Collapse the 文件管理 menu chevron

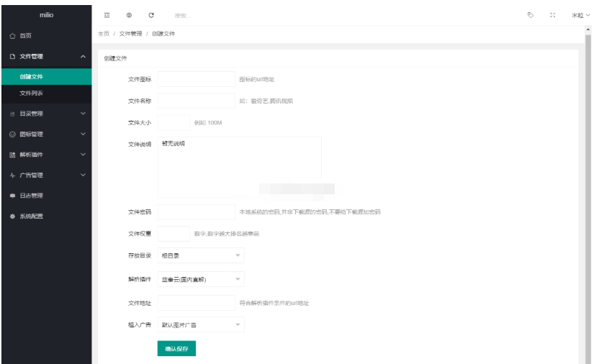tap(83, 56)
